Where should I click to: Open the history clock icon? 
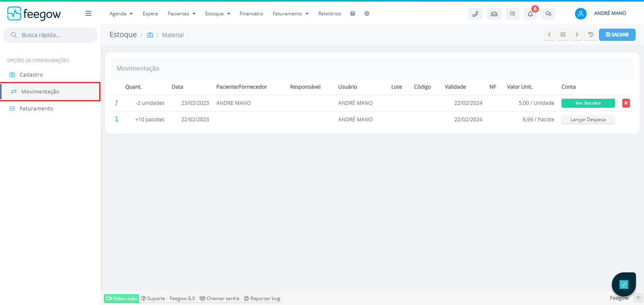click(x=591, y=35)
